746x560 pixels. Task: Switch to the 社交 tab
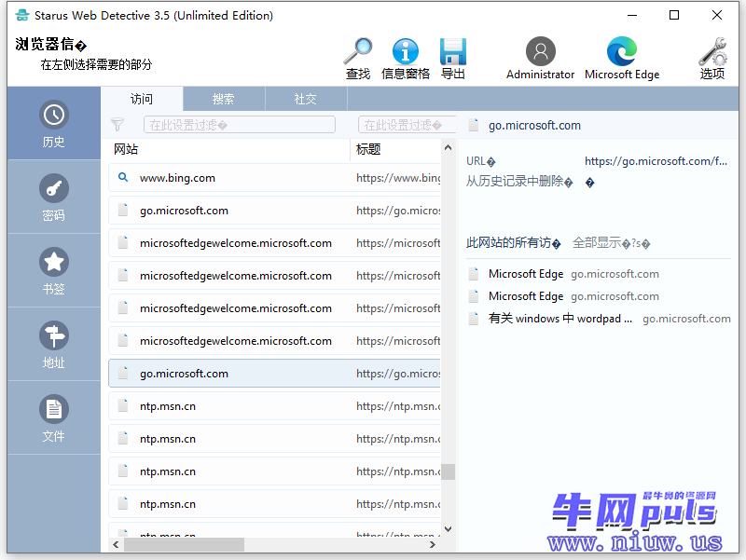tap(306, 99)
